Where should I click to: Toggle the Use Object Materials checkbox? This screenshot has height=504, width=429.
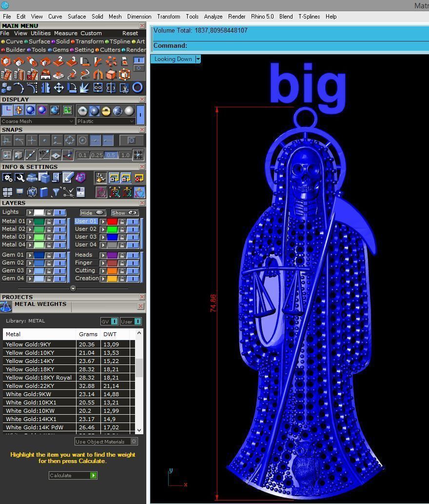(x=134, y=442)
